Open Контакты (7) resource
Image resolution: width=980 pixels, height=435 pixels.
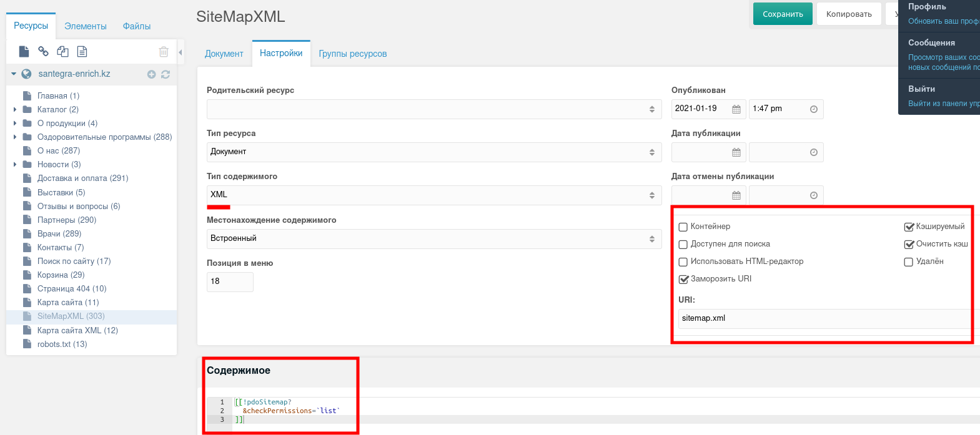(61, 247)
